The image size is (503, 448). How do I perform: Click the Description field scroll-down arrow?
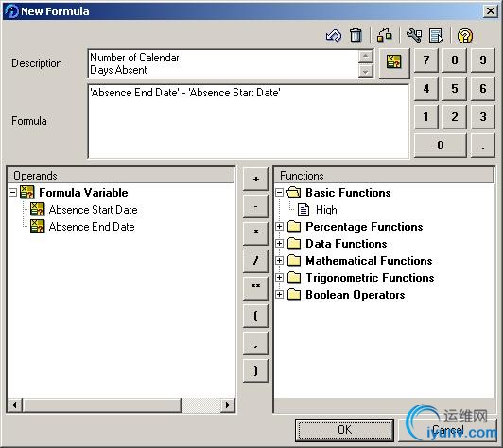(x=365, y=71)
